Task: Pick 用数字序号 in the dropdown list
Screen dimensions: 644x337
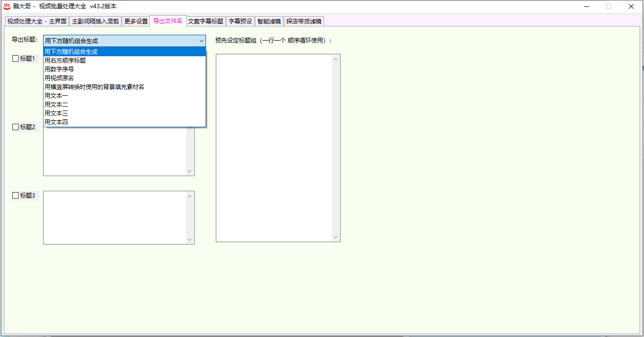Action: [x=124, y=69]
